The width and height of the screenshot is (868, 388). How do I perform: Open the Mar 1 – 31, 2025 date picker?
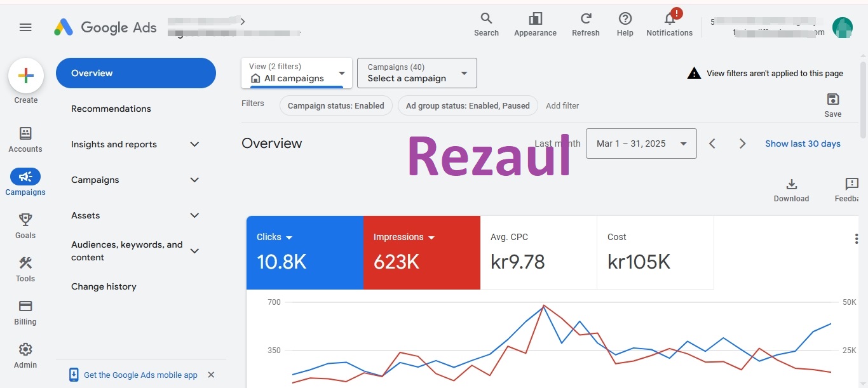coord(641,144)
